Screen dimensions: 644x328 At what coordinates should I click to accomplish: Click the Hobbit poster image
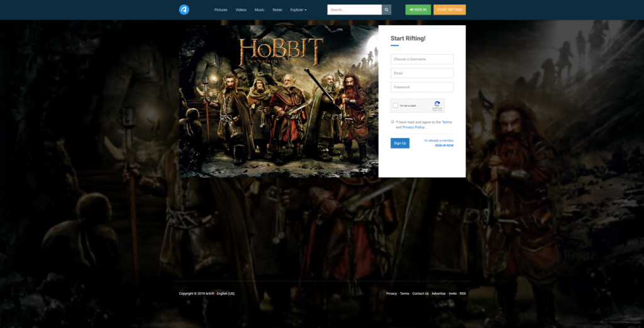click(x=279, y=101)
